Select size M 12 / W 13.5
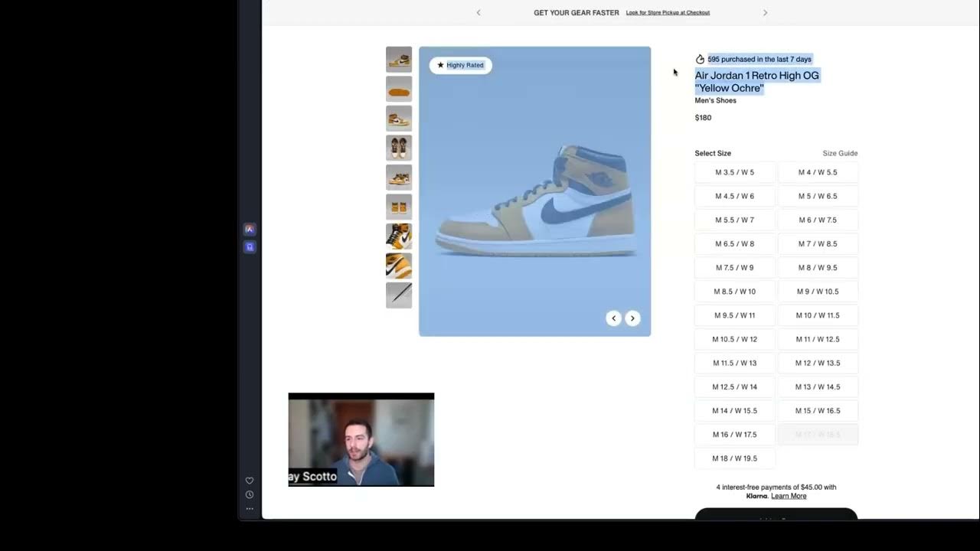Viewport: 980px width, 551px height. [x=818, y=363]
